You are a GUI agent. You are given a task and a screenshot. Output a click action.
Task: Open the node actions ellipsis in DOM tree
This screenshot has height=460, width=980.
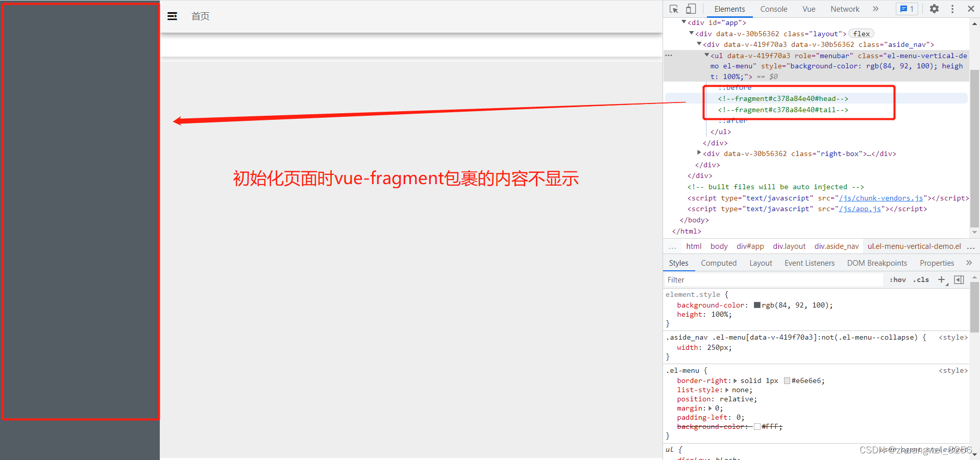pos(669,55)
